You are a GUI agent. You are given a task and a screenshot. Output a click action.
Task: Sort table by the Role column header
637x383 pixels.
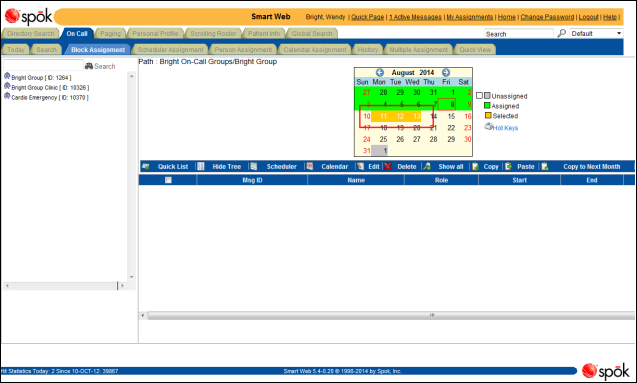tap(441, 180)
